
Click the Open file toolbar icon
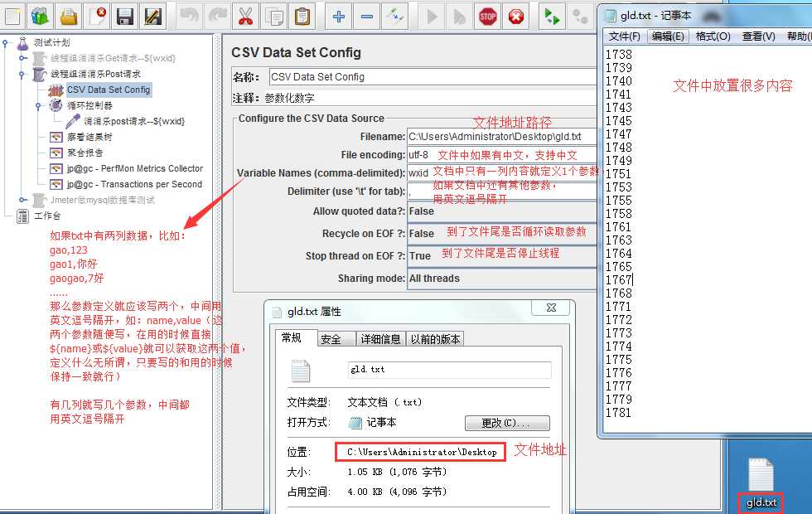coord(68,16)
